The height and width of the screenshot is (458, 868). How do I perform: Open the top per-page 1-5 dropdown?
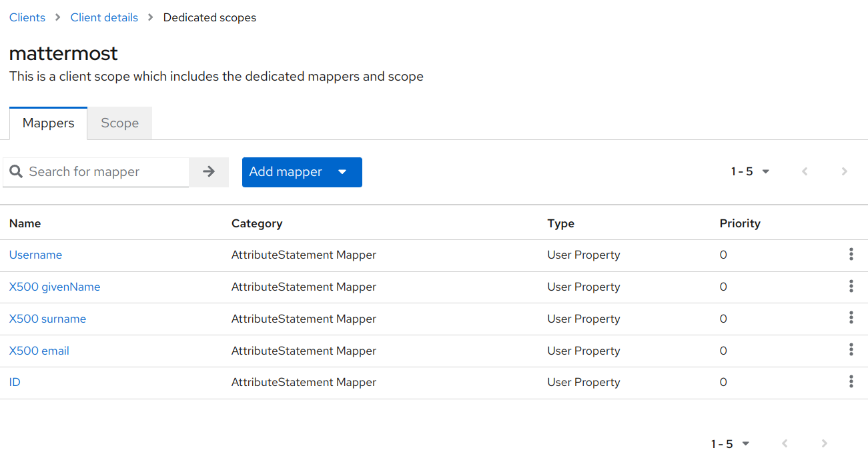pyautogui.click(x=765, y=171)
